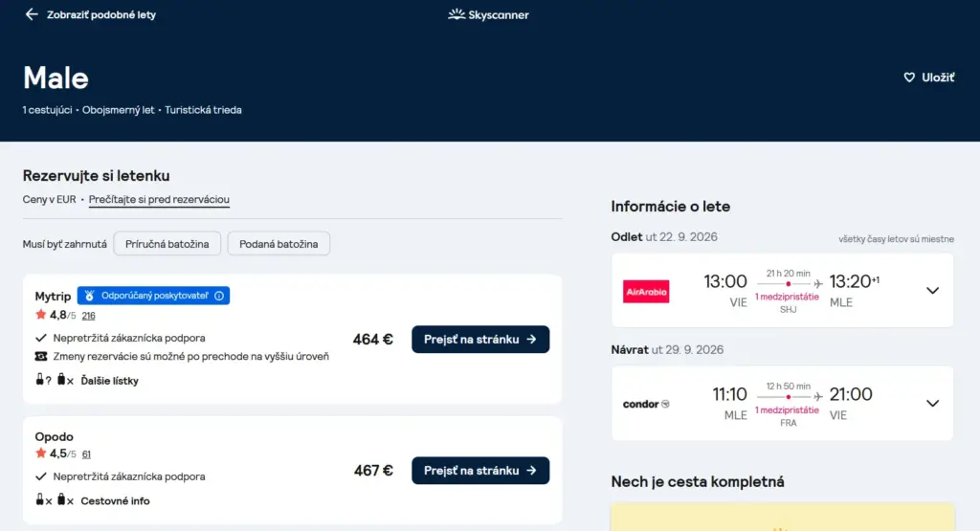Image resolution: width=980 pixels, height=531 pixels.
Task: Toggle the Príručná batožina filter
Action: click(167, 244)
